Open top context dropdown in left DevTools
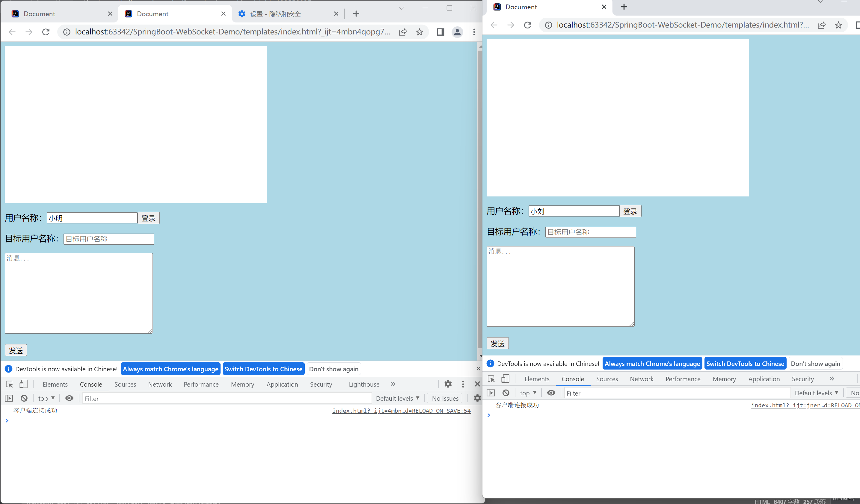The height and width of the screenshot is (504, 860). click(46, 398)
